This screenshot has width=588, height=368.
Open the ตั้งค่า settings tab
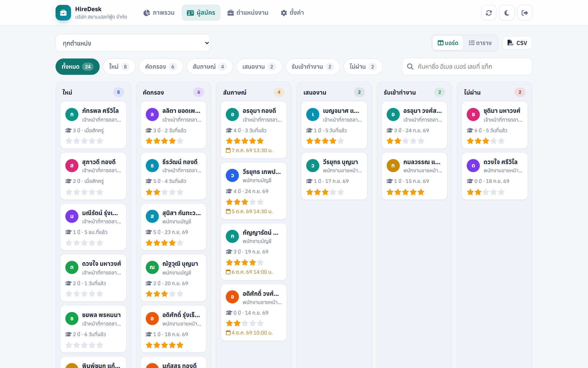click(x=292, y=13)
